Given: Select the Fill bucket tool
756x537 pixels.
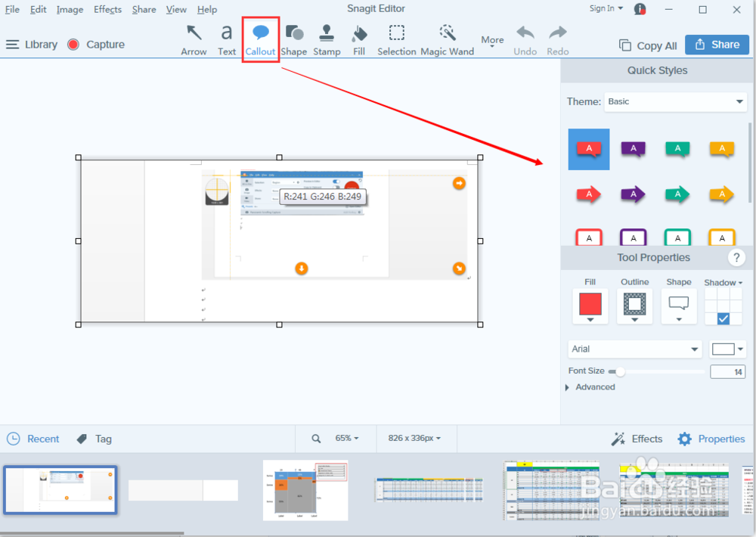Looking at the screenshot, I should [359, 40].
